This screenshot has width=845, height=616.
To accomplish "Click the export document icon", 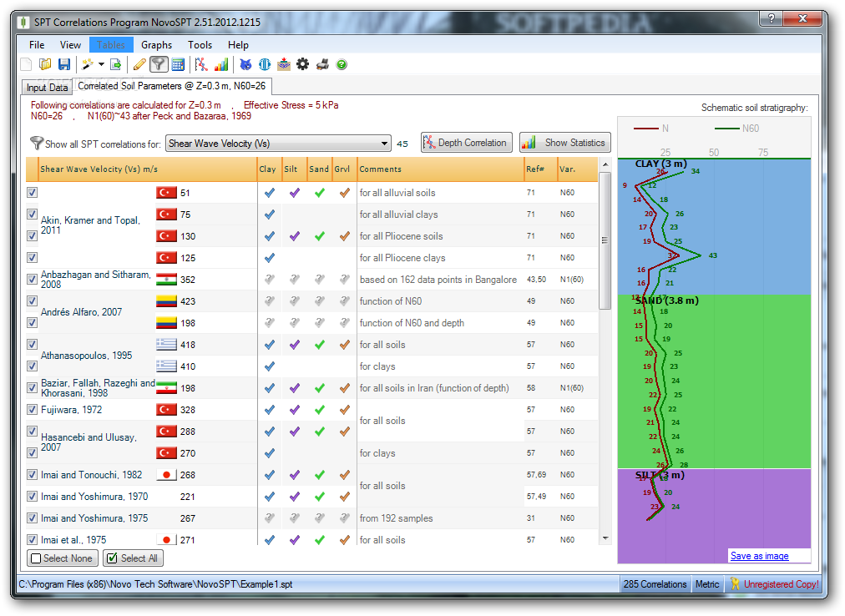I will 115,64.
